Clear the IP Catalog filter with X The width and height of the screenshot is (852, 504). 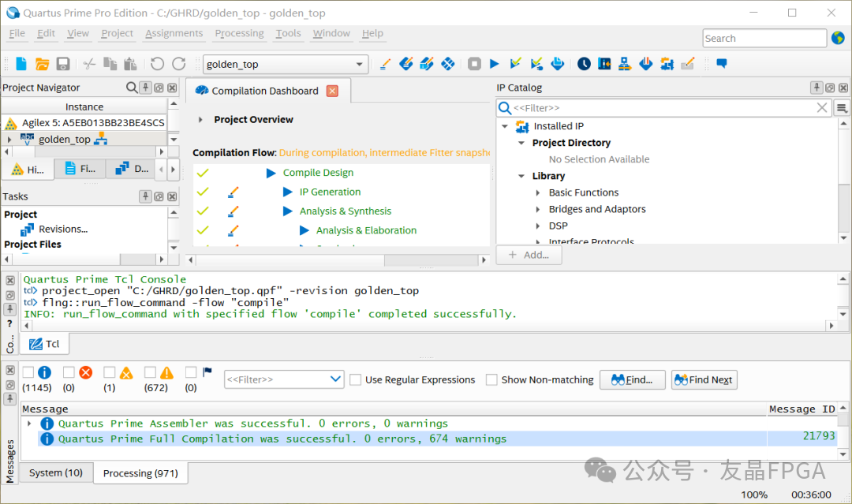(x=821, y=108)
